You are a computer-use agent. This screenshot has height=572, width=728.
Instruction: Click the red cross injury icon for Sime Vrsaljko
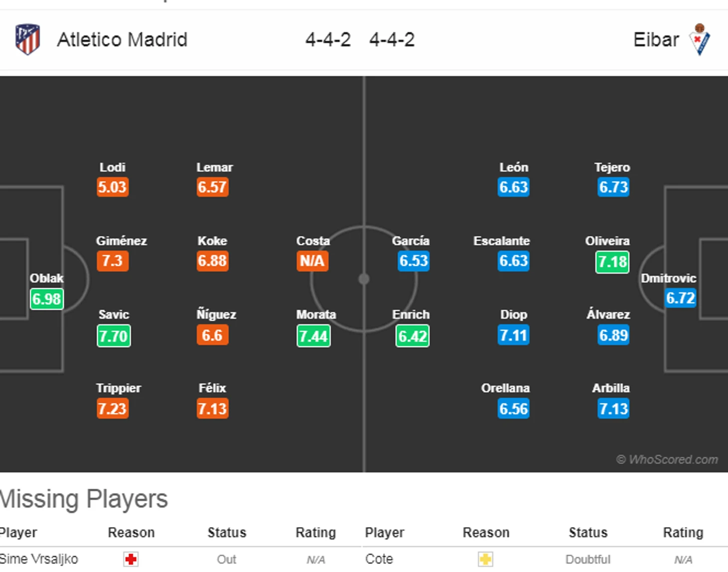coord(131,559)
